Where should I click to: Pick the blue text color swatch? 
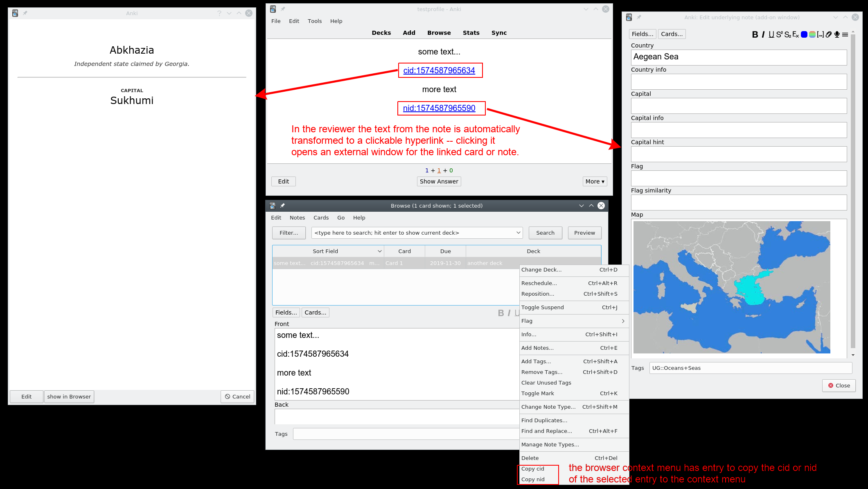pyautogui.click(x=804, y=34)
